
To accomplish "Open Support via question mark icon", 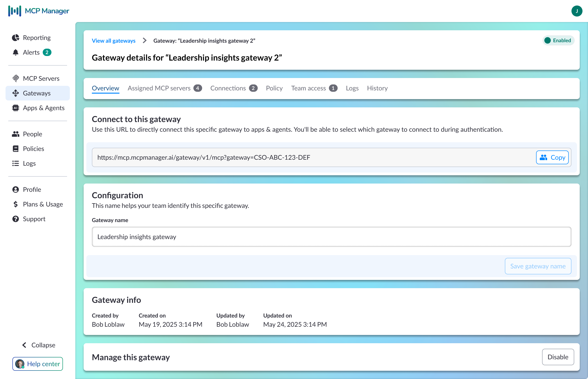I will [16, 219].
